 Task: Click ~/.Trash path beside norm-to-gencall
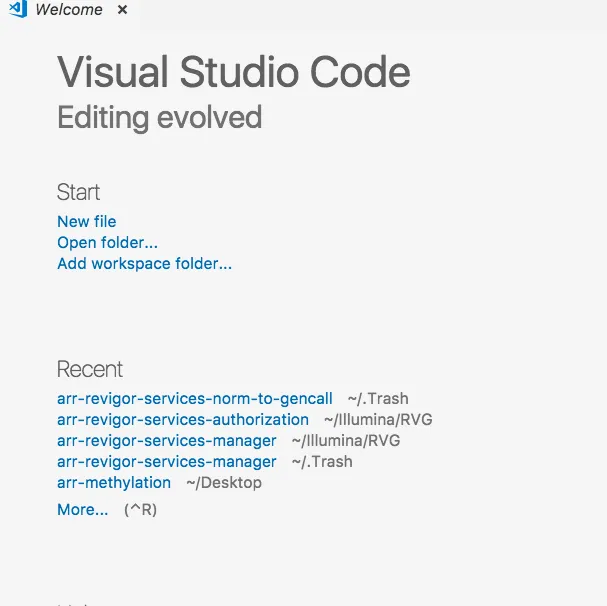(x=378, y=398)
